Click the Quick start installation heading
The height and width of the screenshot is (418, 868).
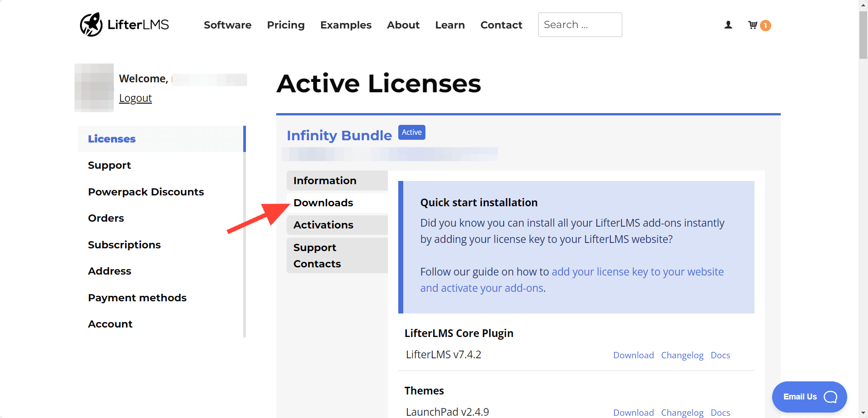pyautogui.click(x=479, y=203)
